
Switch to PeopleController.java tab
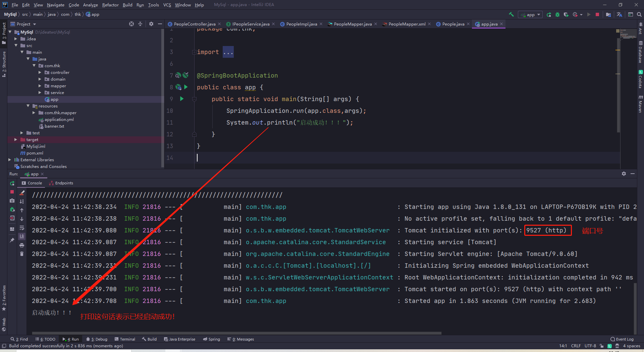(195, 24)
